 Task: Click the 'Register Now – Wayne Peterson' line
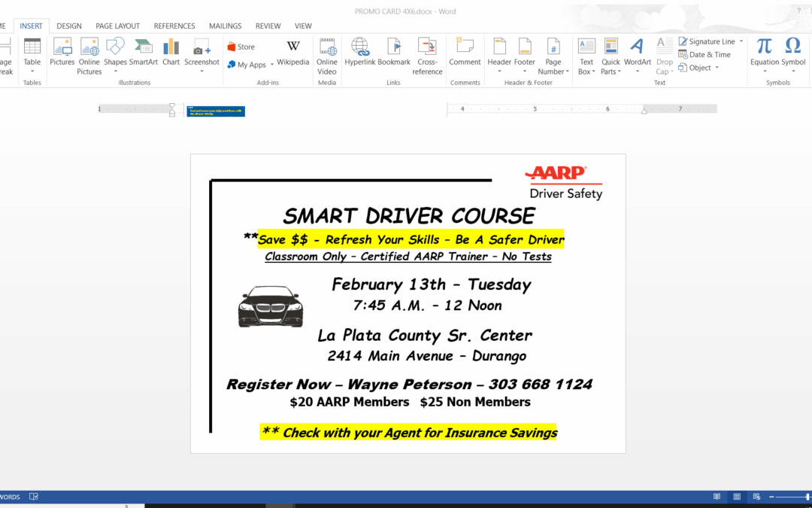(x=409, y=384)
